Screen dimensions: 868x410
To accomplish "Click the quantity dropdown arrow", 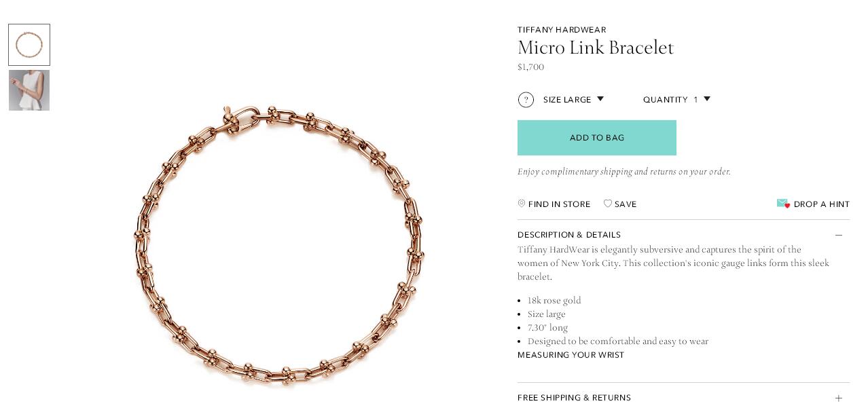I will (707, 99).
